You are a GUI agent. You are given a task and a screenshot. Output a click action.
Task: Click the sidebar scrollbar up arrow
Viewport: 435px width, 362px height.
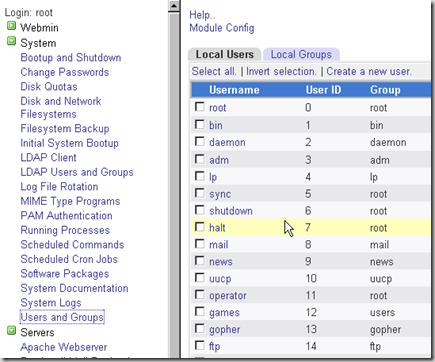[174, 6]
